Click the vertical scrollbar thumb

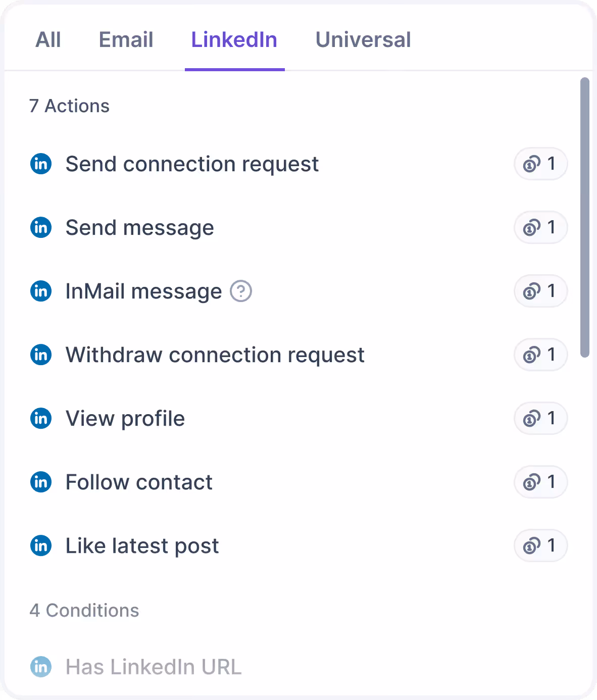tap(585, 218)
